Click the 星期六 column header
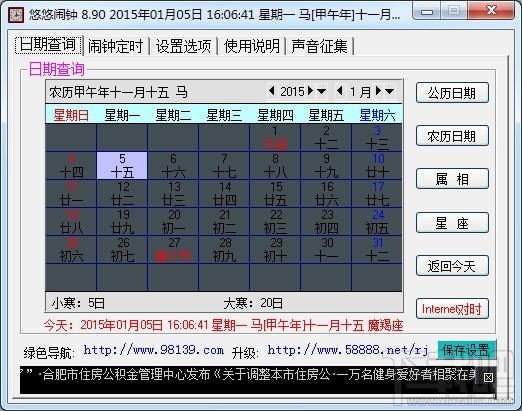 coord(377,115)
